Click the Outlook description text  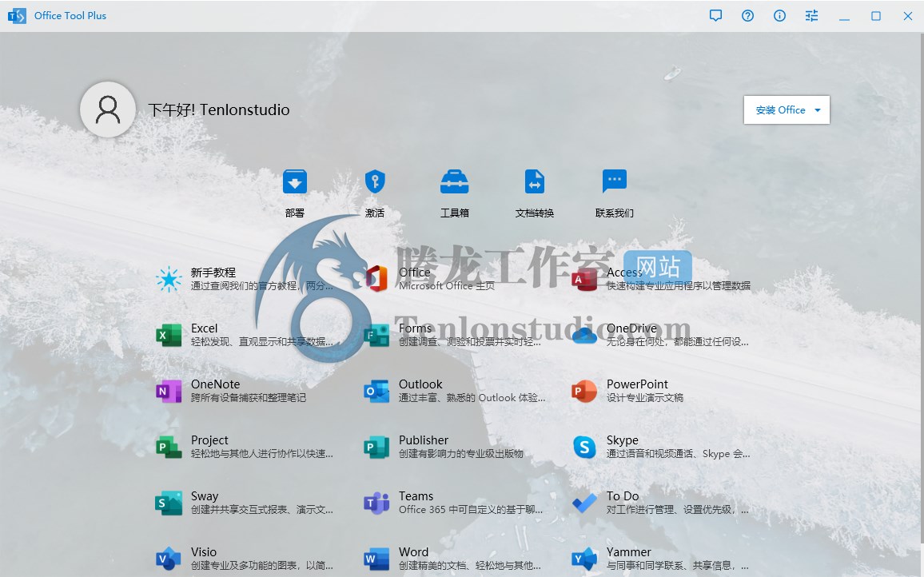coord(472,398)
